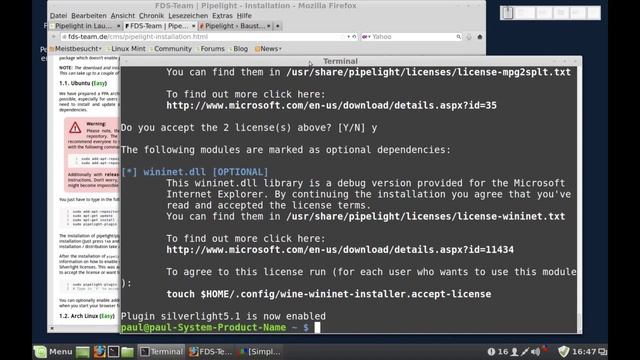Screen dimensions: 640x360
Task: Open the network connection tray icon
Action: [525, 351]
